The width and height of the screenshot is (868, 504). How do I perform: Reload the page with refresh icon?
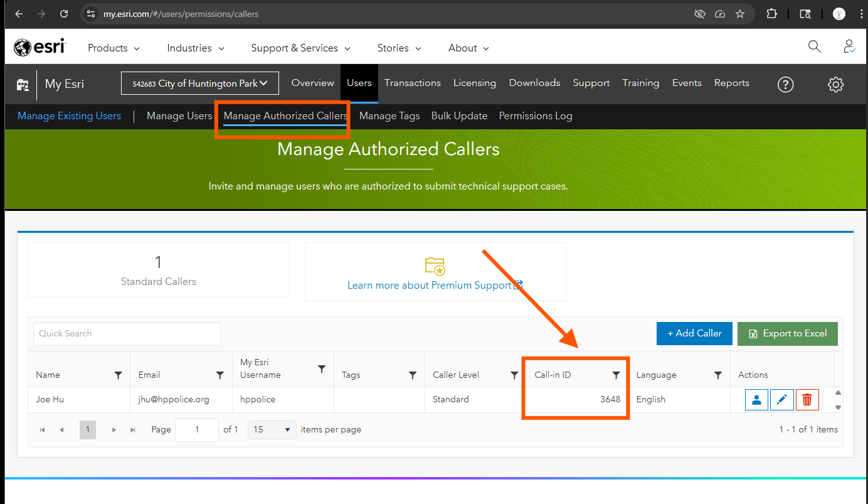coord(64,14)
